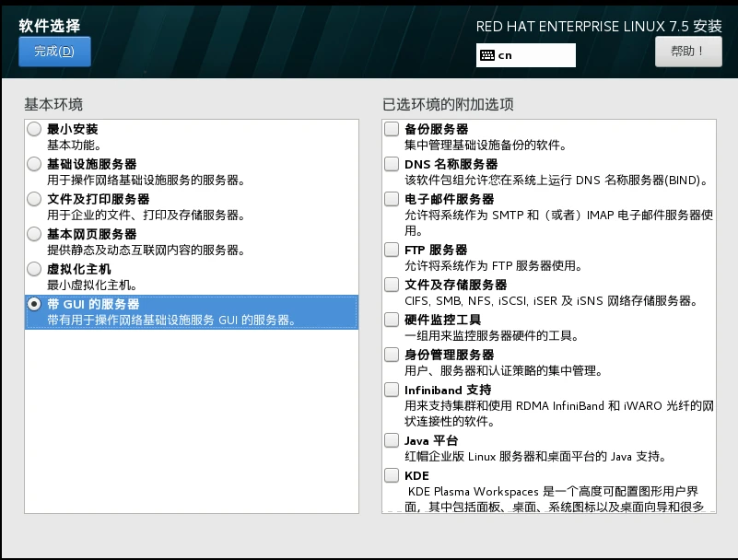This screenshot has width=738, height=560.
Task: Click the 基本环境 section heading
Action: [x=53, y=104]
